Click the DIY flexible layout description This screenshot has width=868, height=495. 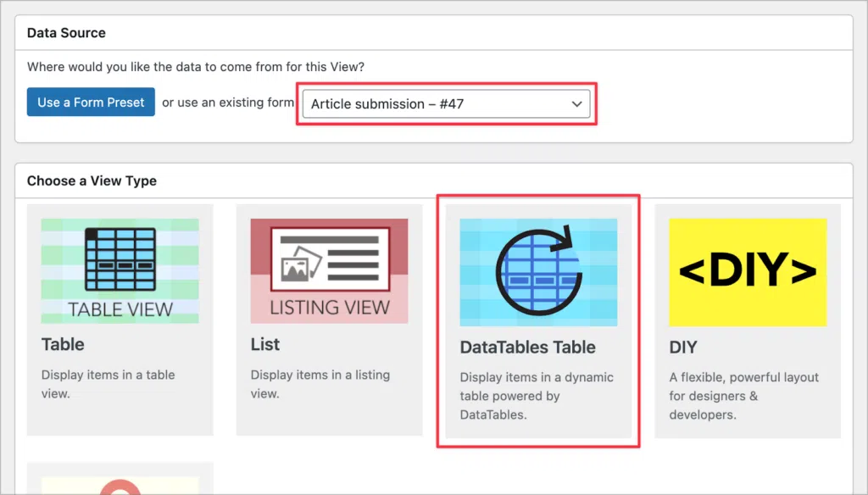pyautogui.click(x=743, y=396)
